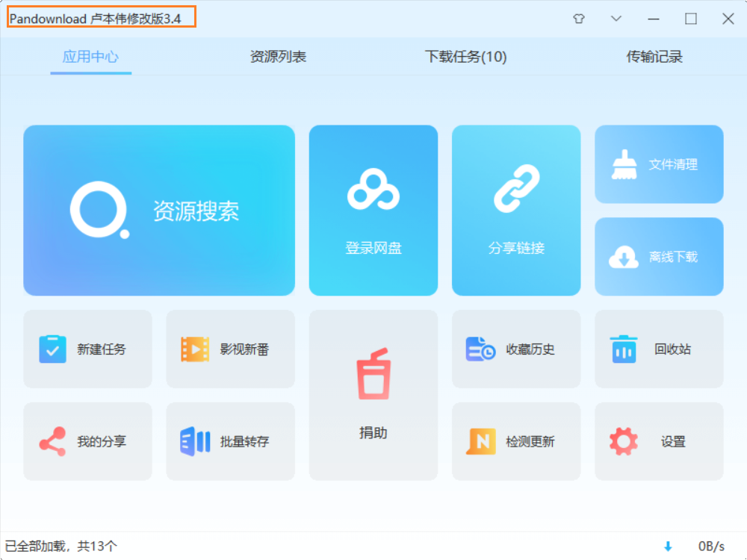
Task: Click the skin theme shirt icon
Action: tap(579, 19)
